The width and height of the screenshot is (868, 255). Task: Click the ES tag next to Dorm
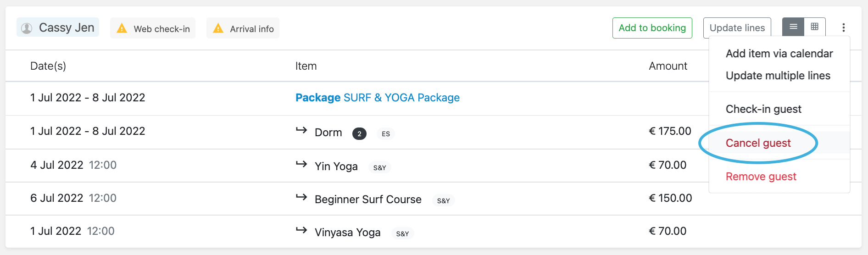(386, 134)
